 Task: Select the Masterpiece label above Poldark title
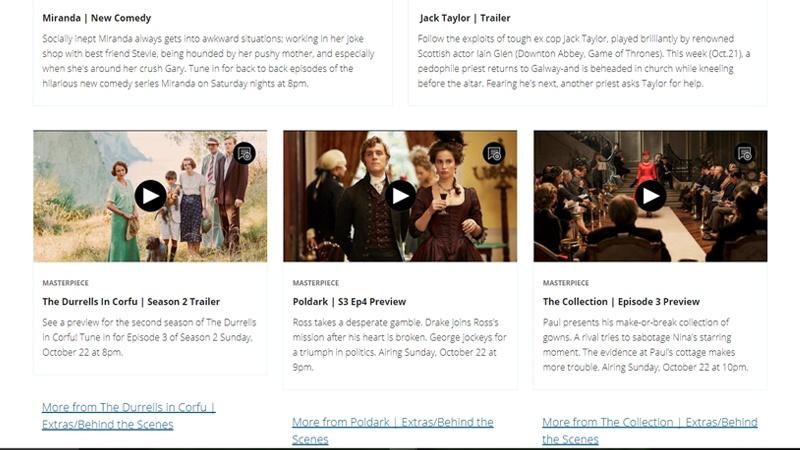coord(315,283)
